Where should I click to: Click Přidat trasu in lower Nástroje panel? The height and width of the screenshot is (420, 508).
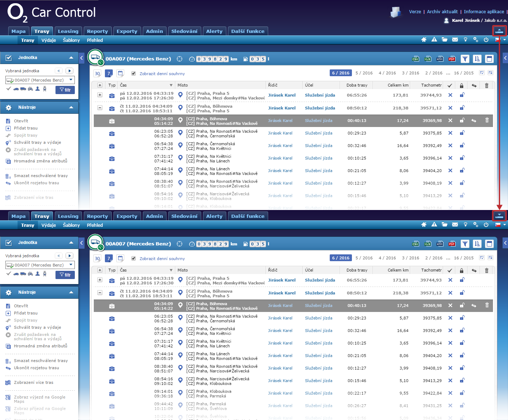[x=26, y=313]
